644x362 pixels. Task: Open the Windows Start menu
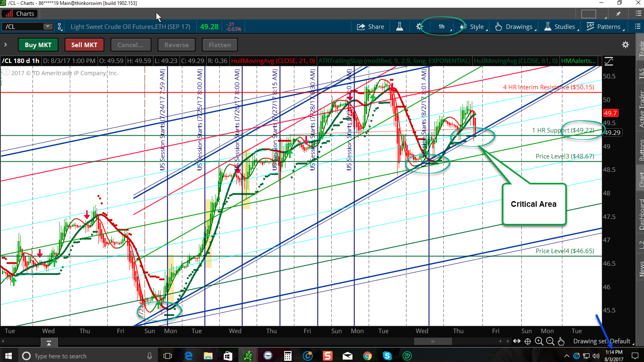9,356
